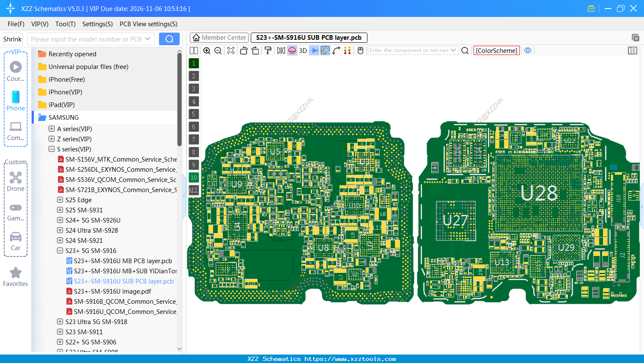The image size is (644, 363).
Task: Open the PCB View settings menu
Action: 148,24
